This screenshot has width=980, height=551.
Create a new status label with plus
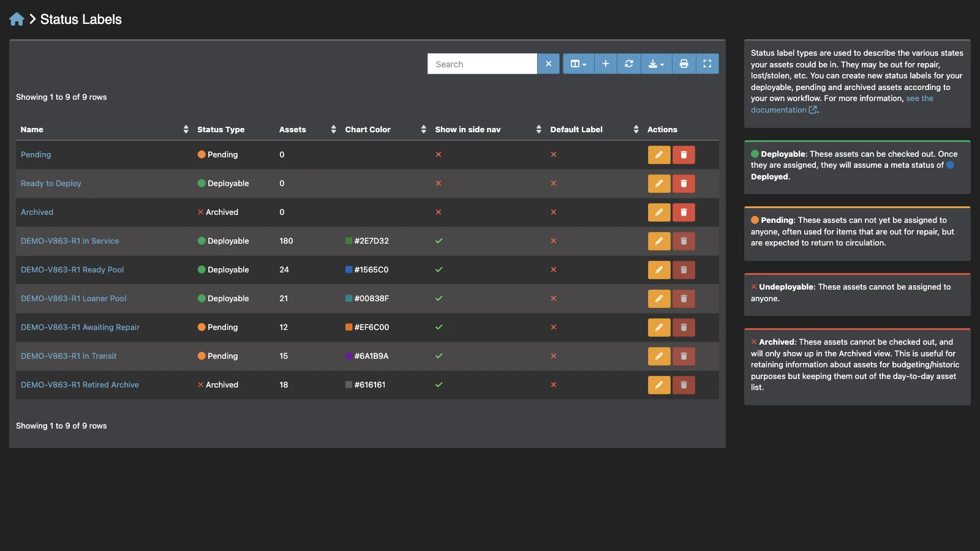pos(606,64)
